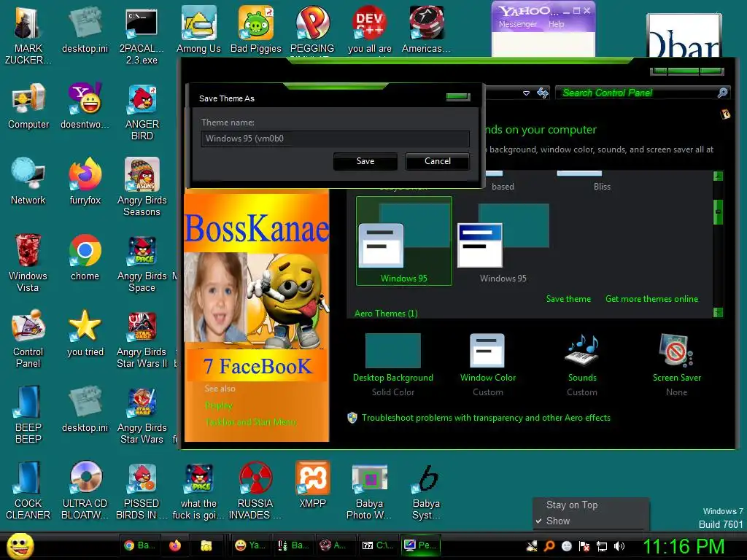The image size is (747, 560).
Task: Click Get more themes online link
Action: pyautogui.click(x=651, y=299)
